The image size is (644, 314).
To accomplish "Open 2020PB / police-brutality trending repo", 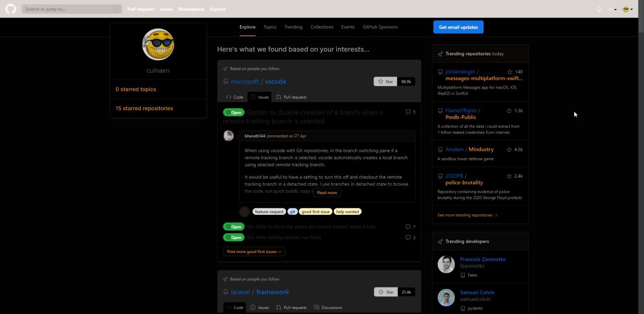I will pyautogui.click(x=464, y=179).
